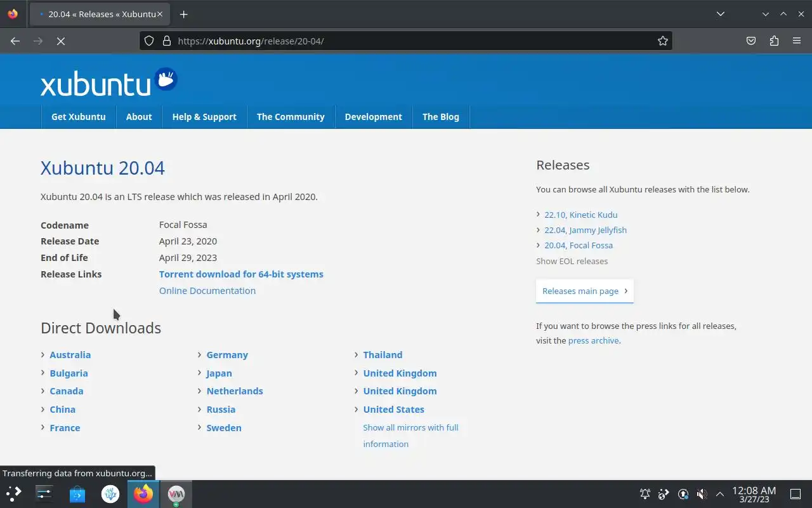Open the Save to Pocket icon

pos(751,41)
